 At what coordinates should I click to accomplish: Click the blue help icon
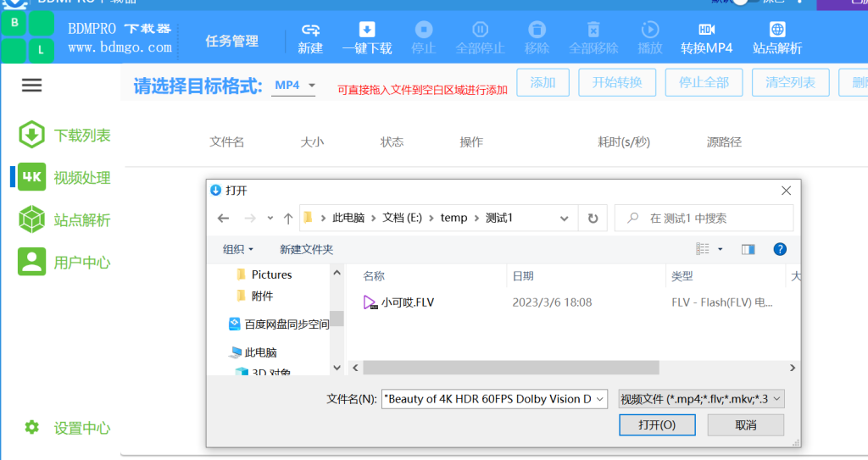pos(780,250)
